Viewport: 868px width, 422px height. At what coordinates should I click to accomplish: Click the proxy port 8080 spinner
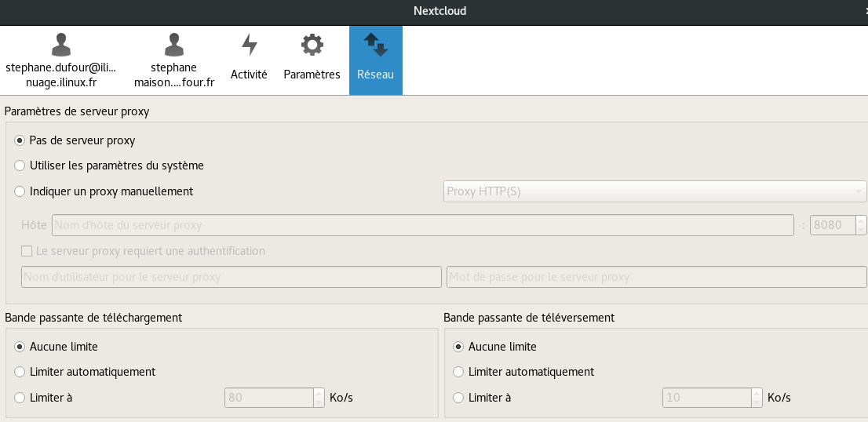coord(833,225)
